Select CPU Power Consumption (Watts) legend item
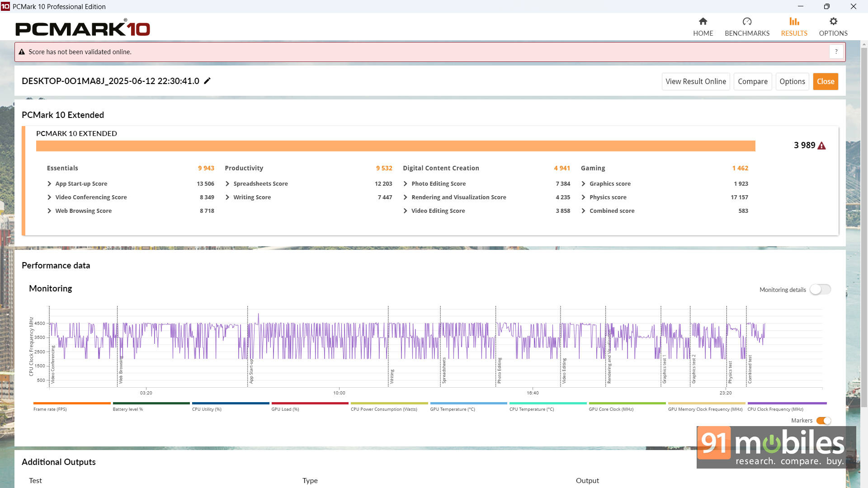This screenshot has width=868, height=488. point(389,406)
